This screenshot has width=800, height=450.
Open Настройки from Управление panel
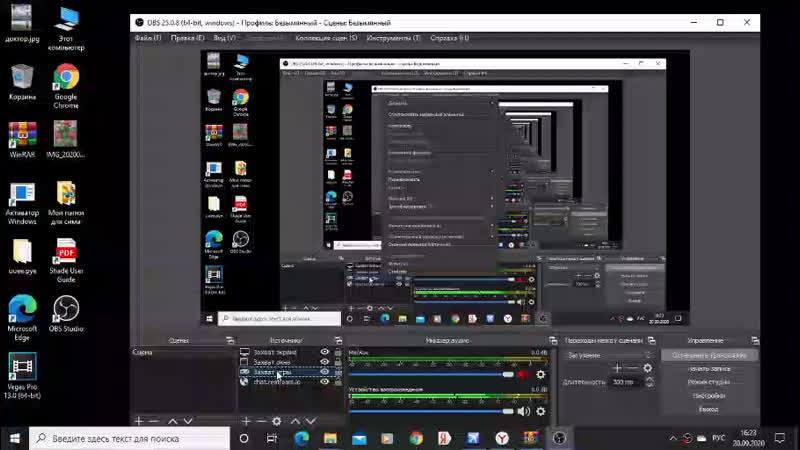pos(709,395)
